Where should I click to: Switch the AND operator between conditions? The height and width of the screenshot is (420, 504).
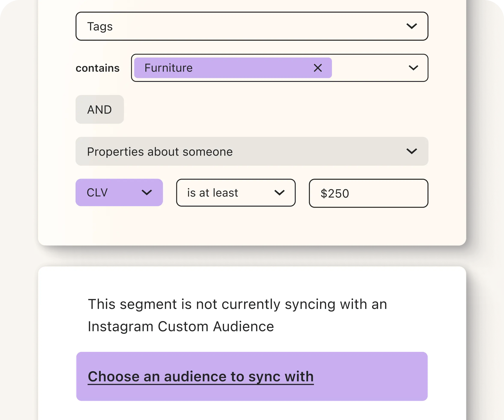click(x=100, y=109)
